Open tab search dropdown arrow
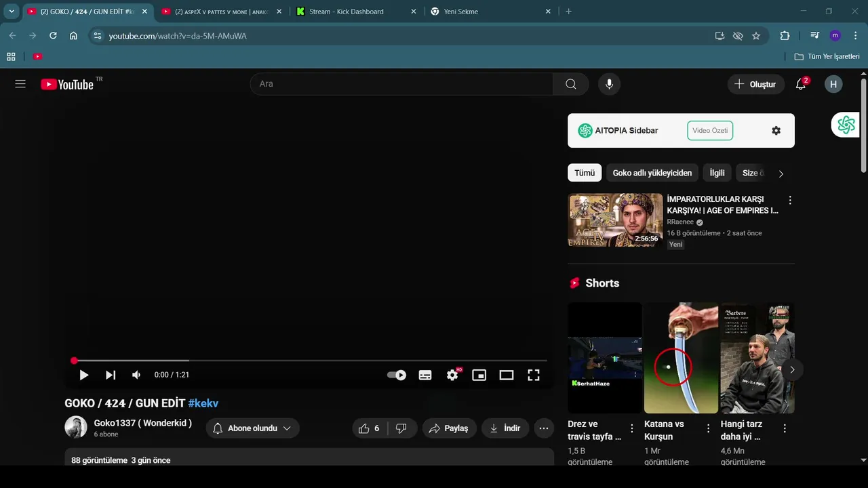The width and height of the screenshot is (868, 488). point(12,12)
